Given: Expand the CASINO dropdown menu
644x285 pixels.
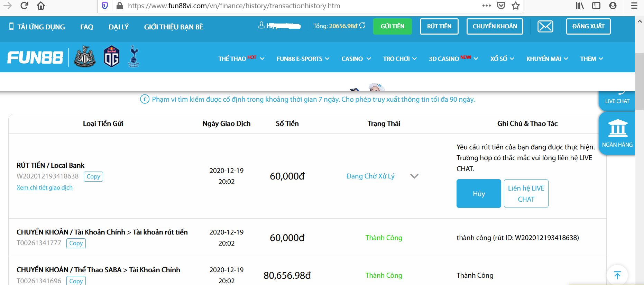Looking at the screenshot, I should [x=356, y=59].
